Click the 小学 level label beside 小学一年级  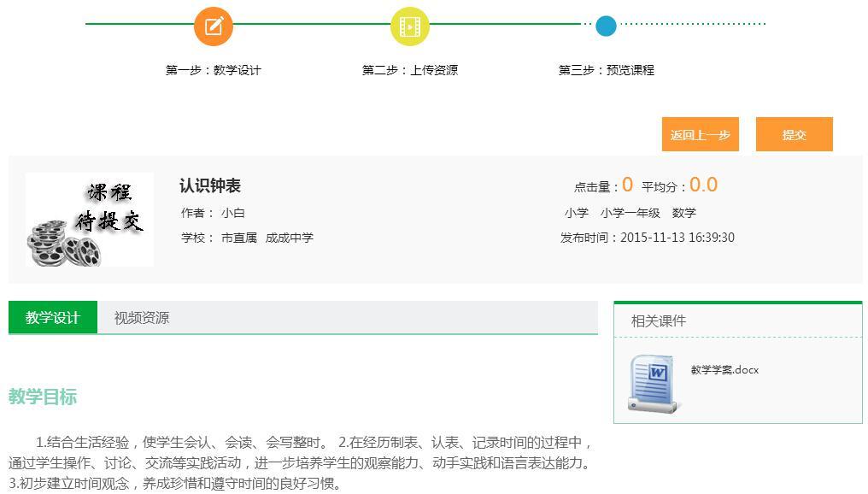tap(577, 213)
